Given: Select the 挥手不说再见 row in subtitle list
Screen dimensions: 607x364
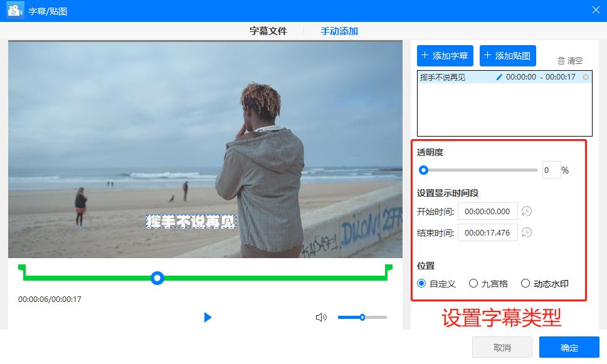Looking at the screenshot, I should 504,77.
